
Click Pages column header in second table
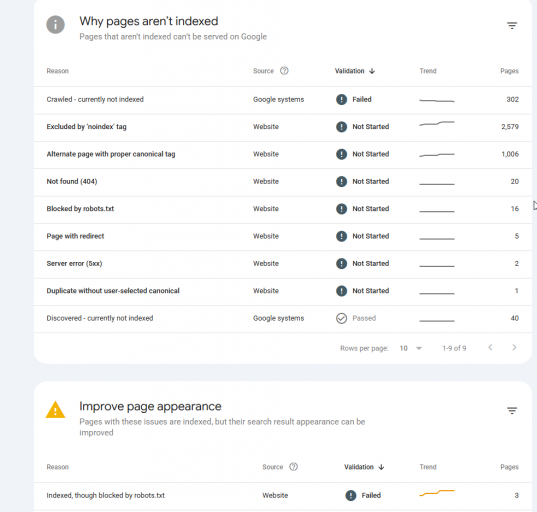click(x=509, y=467)
